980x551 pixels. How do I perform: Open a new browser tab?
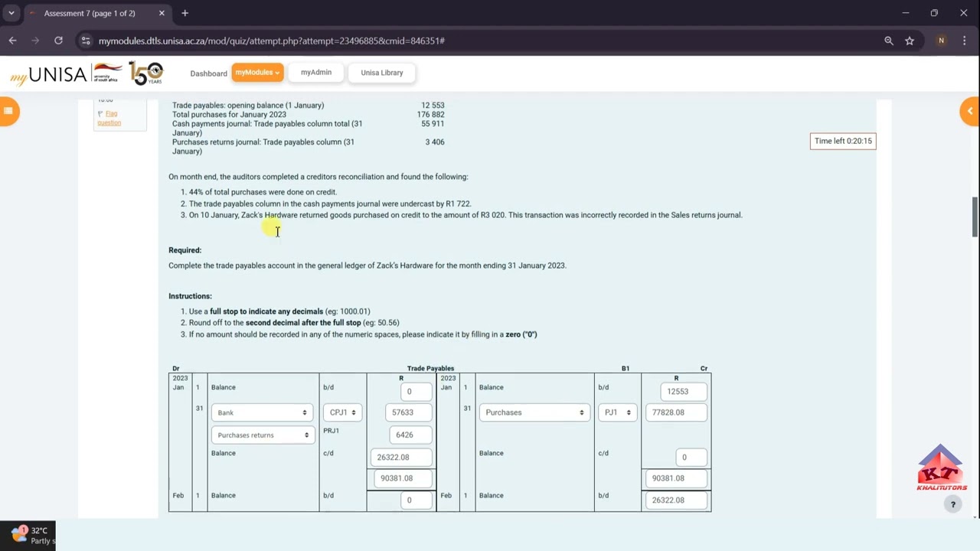tap(185, 13)
